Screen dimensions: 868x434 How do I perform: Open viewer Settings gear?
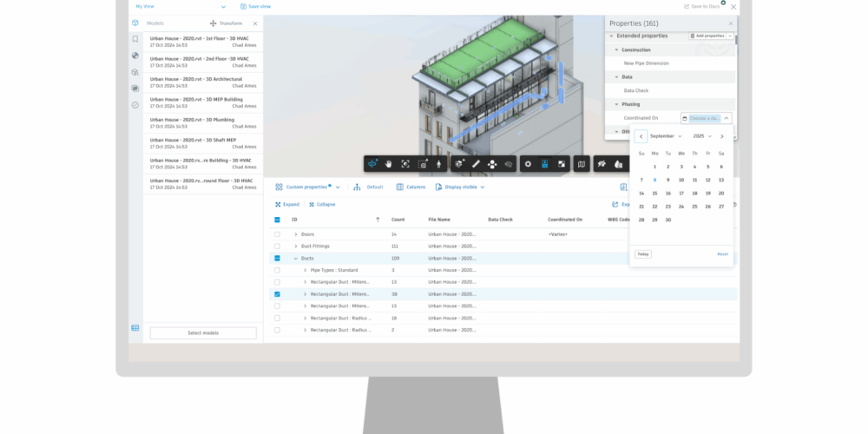pos(528,164)
